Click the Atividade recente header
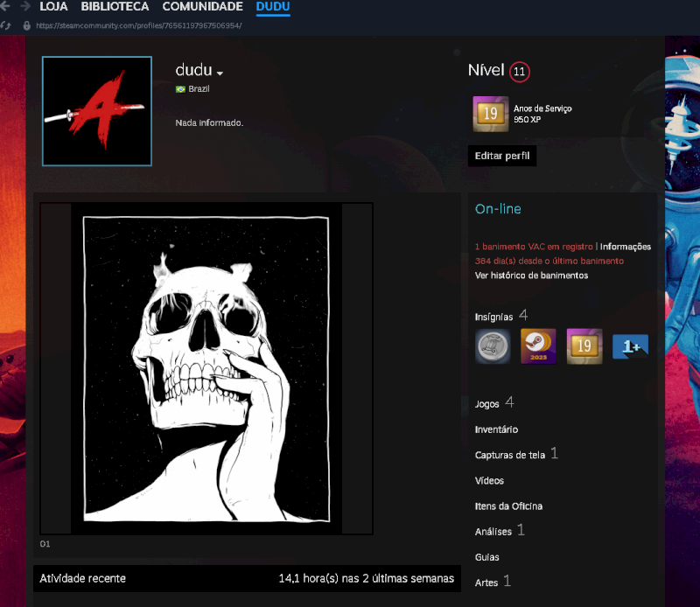700x607 pixels. pyautogui.click(x=82, y=578)
